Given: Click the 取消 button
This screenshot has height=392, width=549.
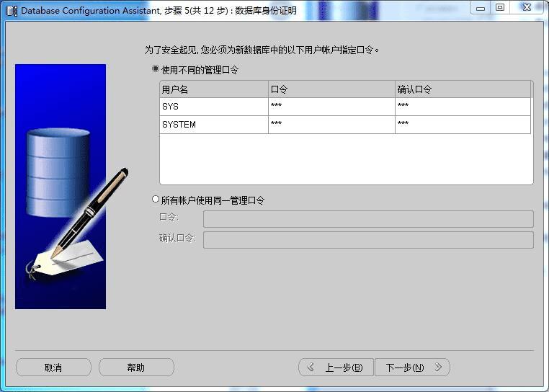Looking at the screenshot, I should [x=53, y=367].
